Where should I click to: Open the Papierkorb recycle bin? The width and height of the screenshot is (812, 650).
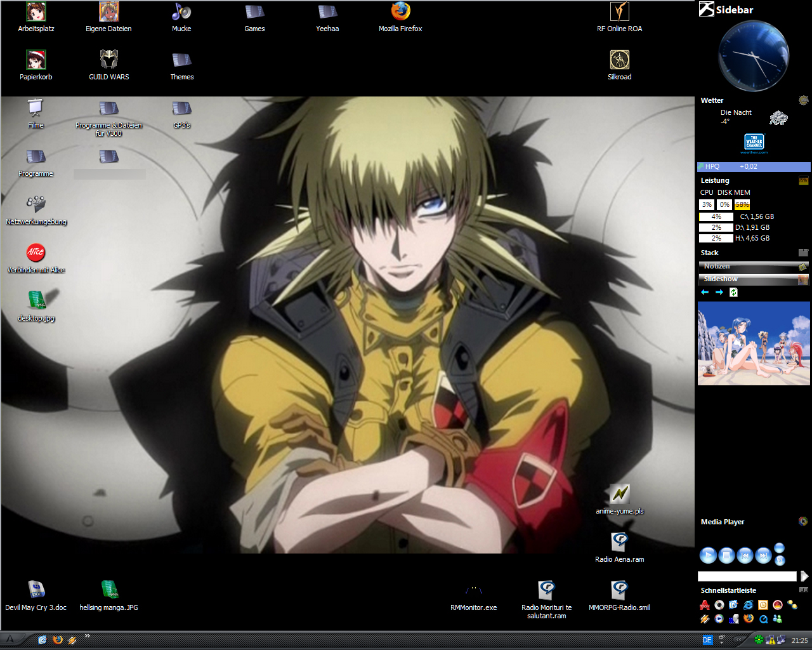pos(36,65)
